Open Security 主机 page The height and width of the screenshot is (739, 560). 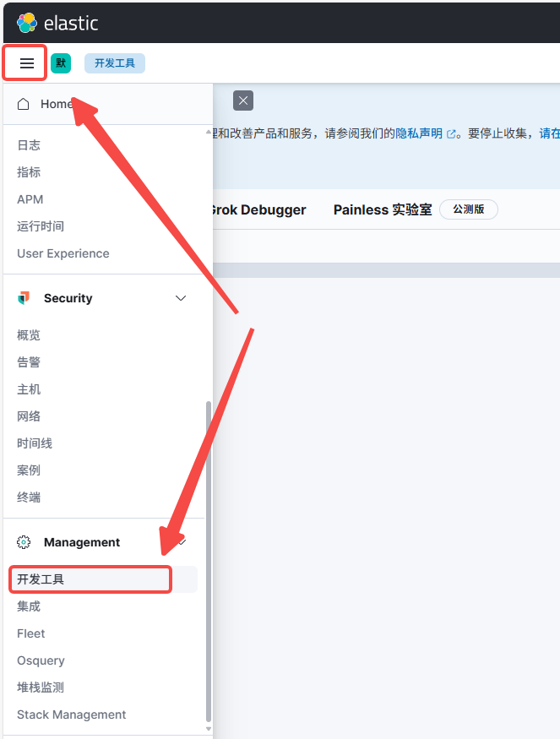click(29, 389)
